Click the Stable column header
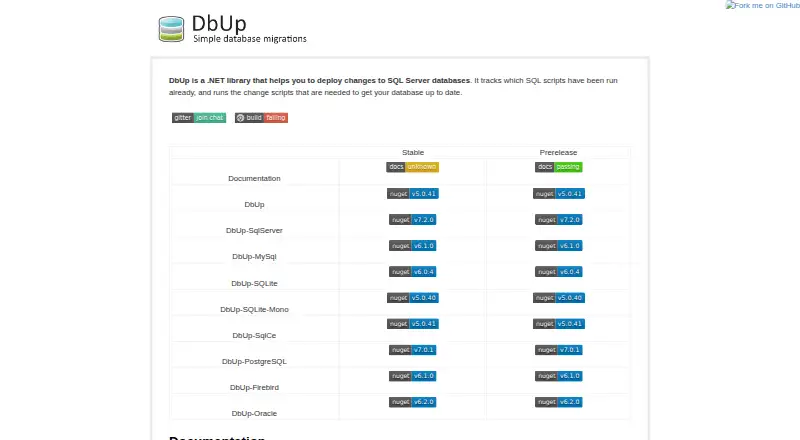 [413, 153]
